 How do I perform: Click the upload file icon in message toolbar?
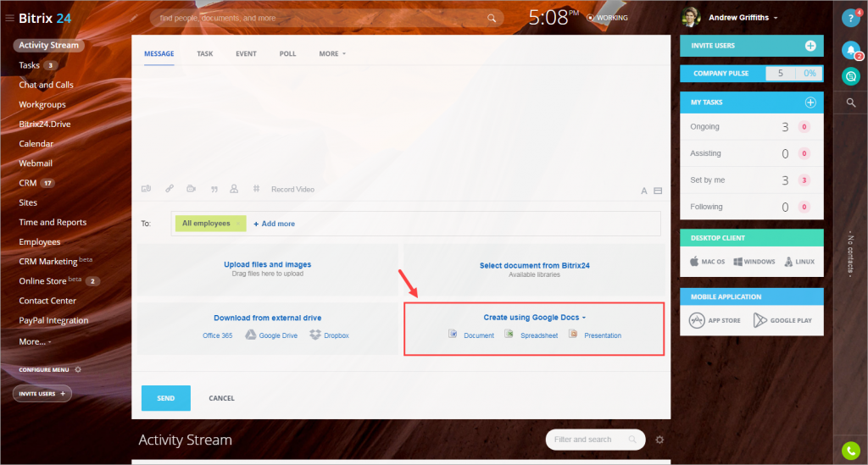146,189
